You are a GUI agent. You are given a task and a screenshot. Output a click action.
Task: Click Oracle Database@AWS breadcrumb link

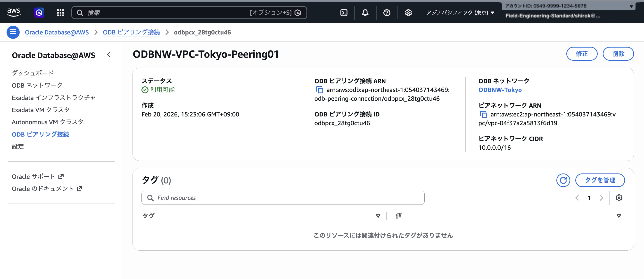(57, 32)
